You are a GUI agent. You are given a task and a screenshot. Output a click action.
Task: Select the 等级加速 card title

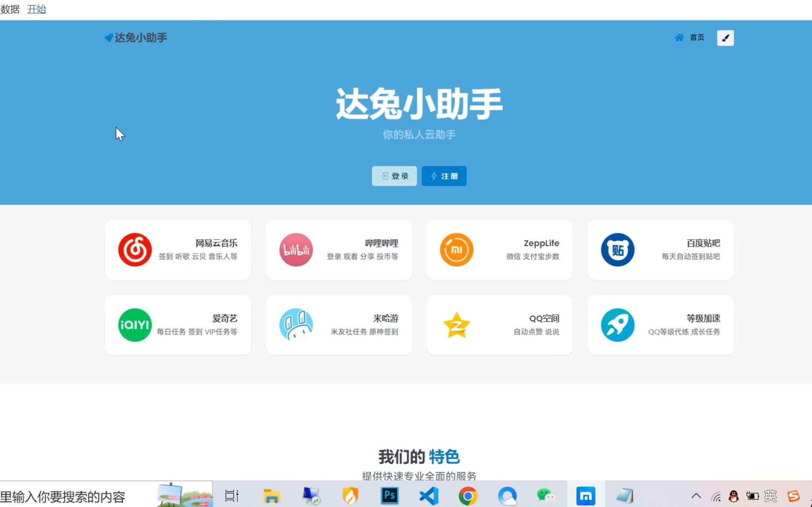pos(703,318)
